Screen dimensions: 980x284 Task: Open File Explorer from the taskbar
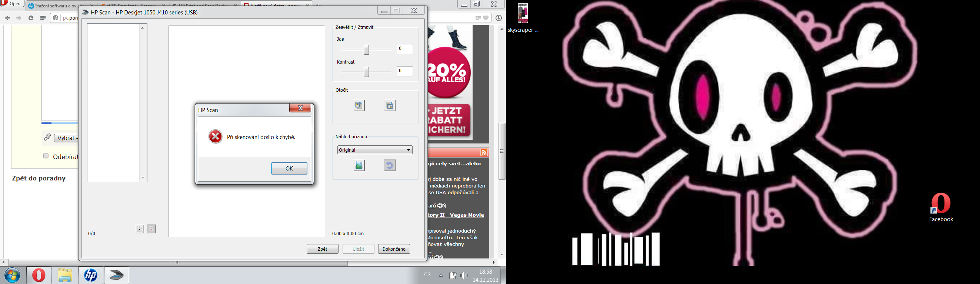coord(65,275)
